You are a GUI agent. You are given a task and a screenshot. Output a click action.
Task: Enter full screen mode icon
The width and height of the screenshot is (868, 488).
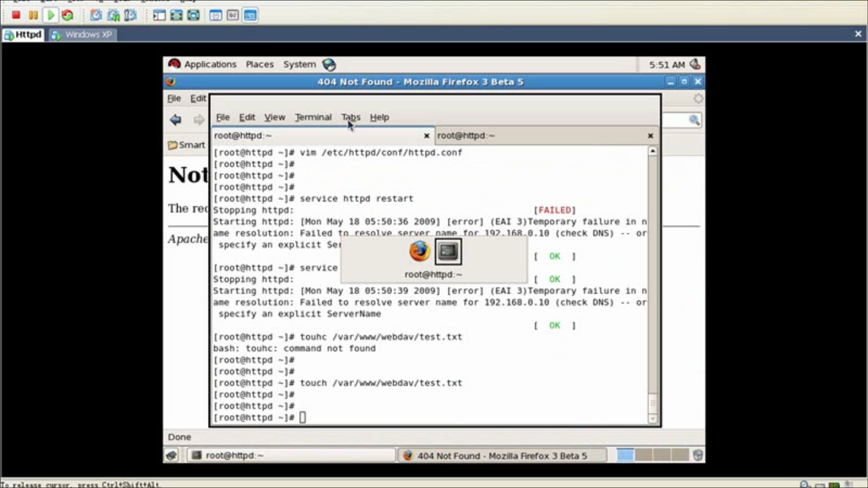176,15
